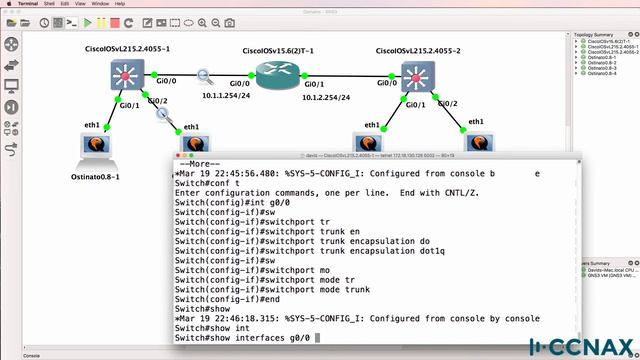Open the Shell menu
The image size is (640, 360).
click(49, 3)
